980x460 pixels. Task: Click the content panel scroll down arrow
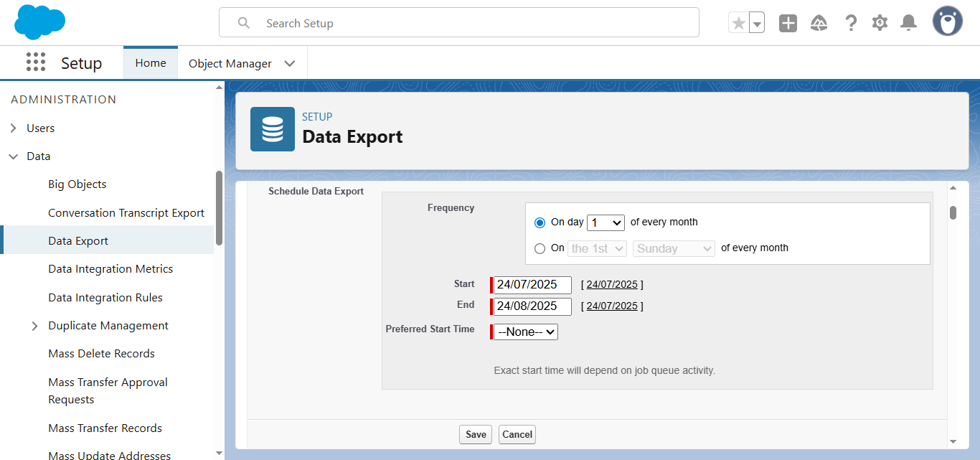953,441
